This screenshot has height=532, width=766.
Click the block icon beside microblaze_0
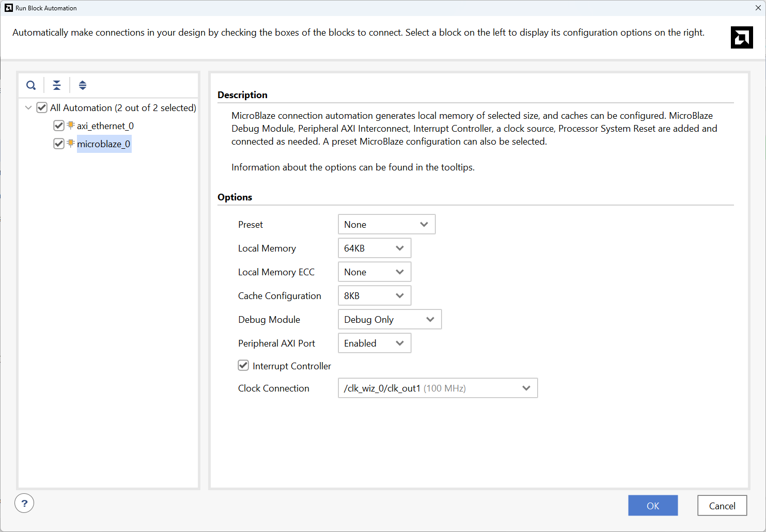tap(71, 144)
